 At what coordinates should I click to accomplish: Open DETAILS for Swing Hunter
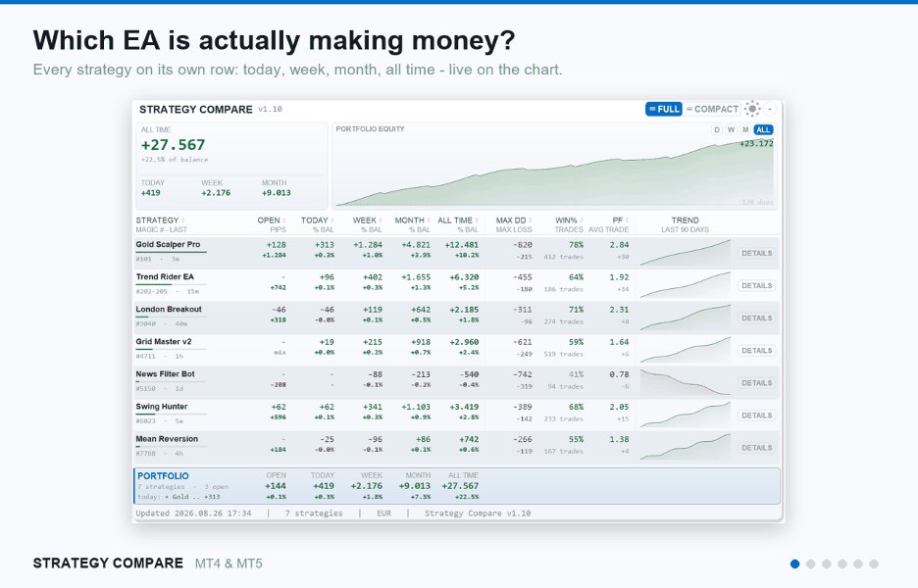coord(756,416)
